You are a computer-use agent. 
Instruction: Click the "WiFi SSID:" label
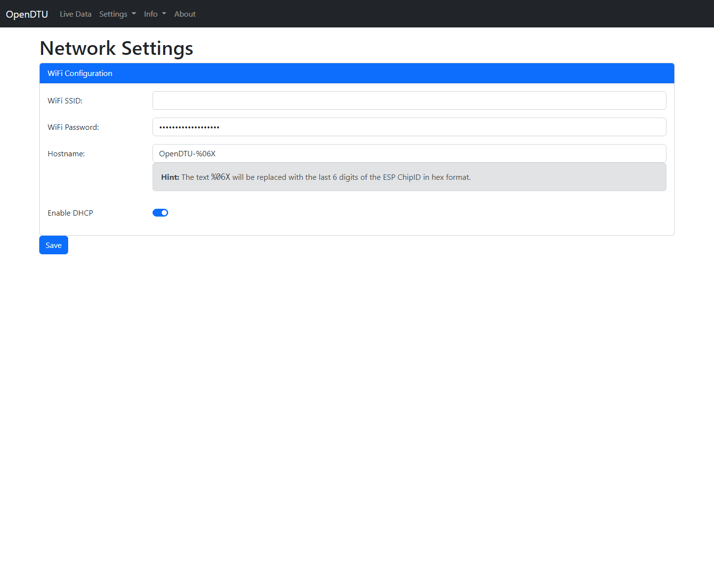point(65,101)
